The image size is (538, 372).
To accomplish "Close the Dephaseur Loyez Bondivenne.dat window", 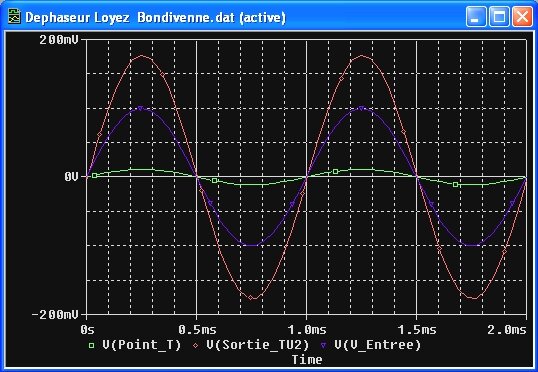I will coord(522,16).
